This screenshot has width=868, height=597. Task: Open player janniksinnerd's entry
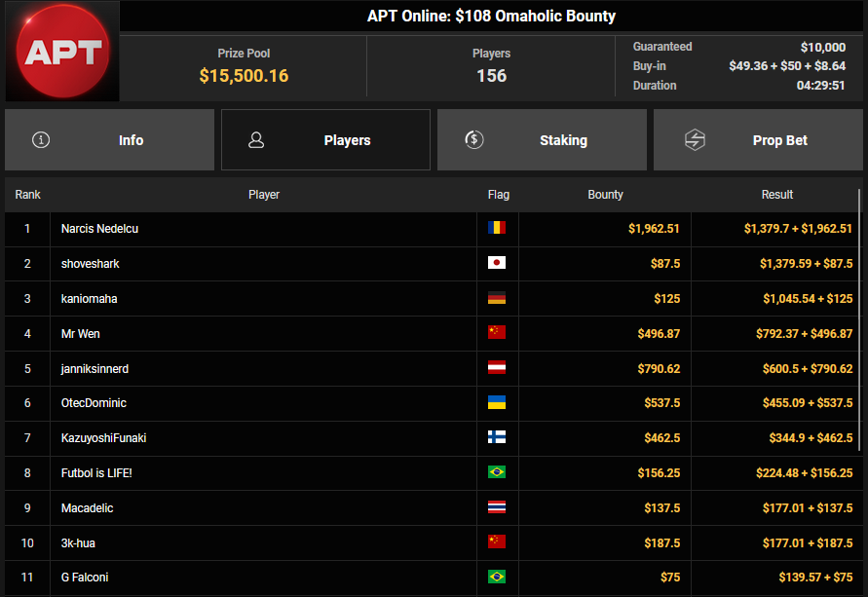(x=94, y=368)
